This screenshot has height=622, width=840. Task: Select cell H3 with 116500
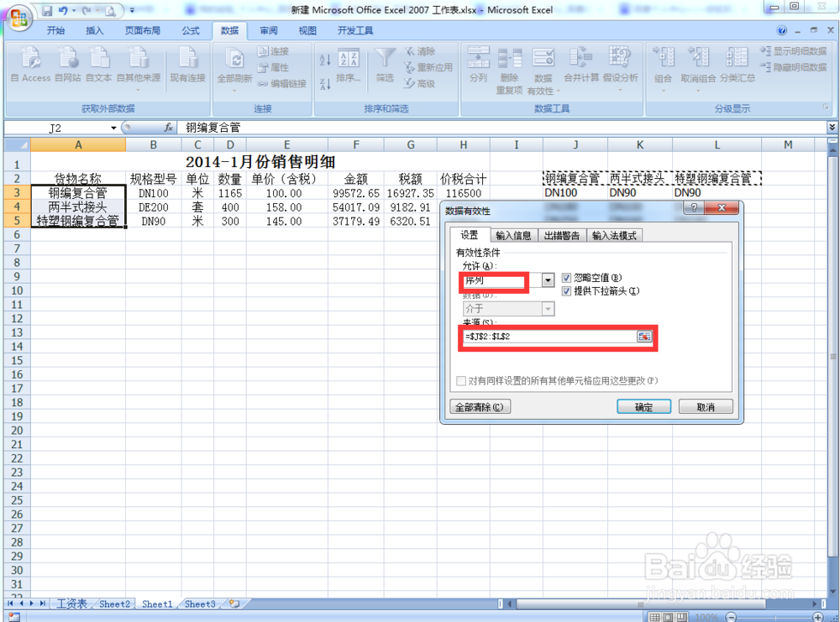pyautogui.click(x=464, y=193)
